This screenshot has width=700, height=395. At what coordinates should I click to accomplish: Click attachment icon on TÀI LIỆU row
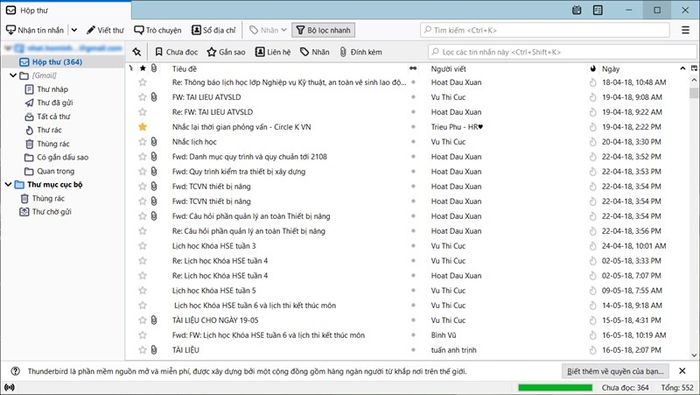coord(154,350)
